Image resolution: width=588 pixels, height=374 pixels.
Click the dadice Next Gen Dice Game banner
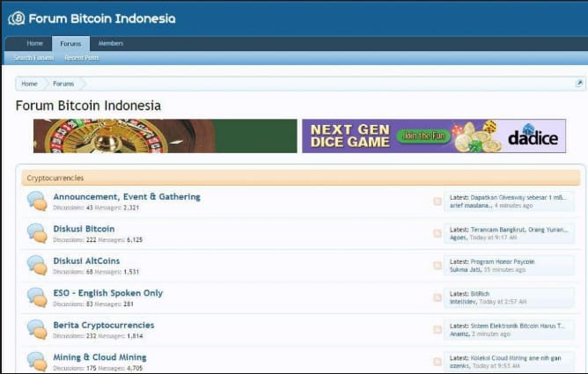434,136
